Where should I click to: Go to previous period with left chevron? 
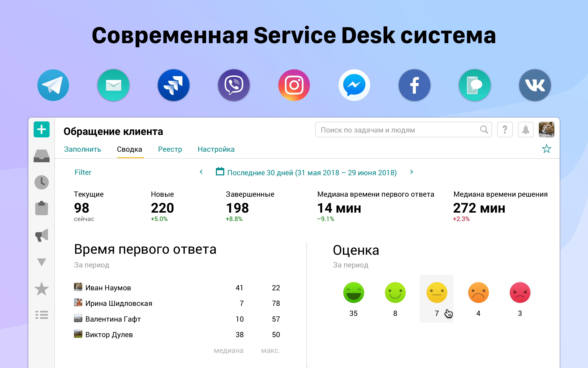click(201, 172)
